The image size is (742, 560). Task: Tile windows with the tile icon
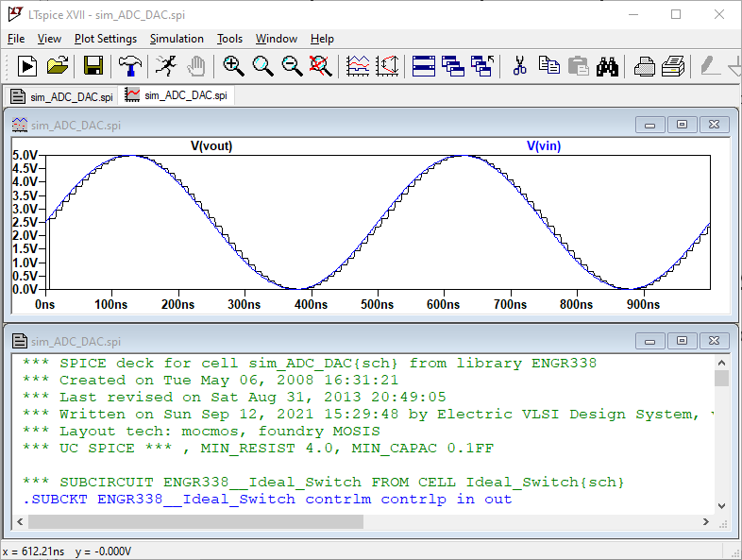(424, 66)
